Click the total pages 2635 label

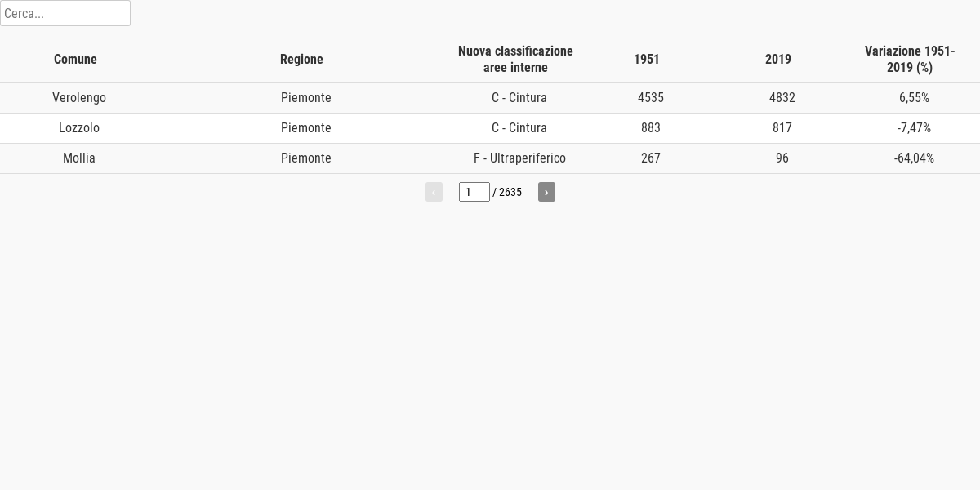pos(507,192)
